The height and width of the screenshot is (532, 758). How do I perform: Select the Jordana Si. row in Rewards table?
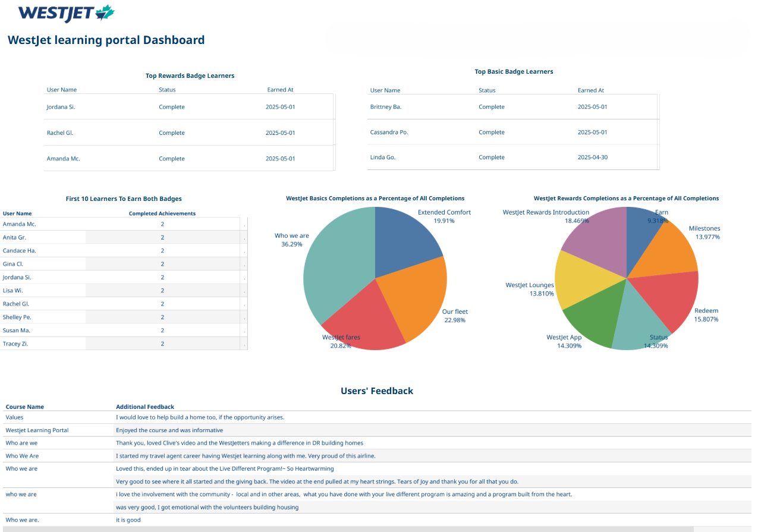(190, 107)
